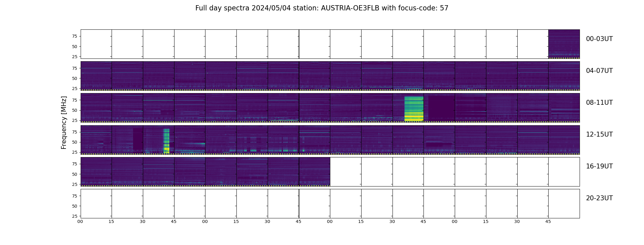Click the 12-15UT row label
The image size is (644, 245).
tap(599, 134)
